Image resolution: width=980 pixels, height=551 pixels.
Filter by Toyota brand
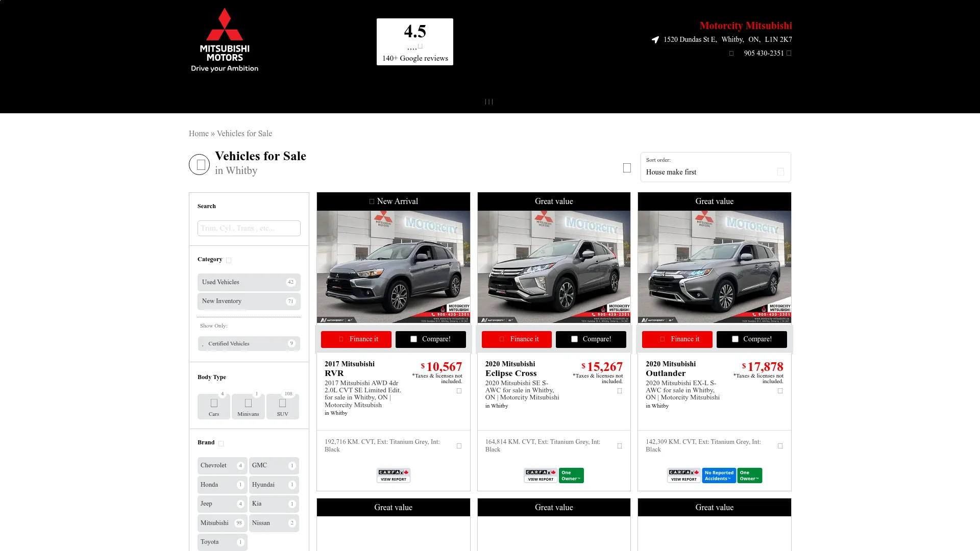point(223,542)
